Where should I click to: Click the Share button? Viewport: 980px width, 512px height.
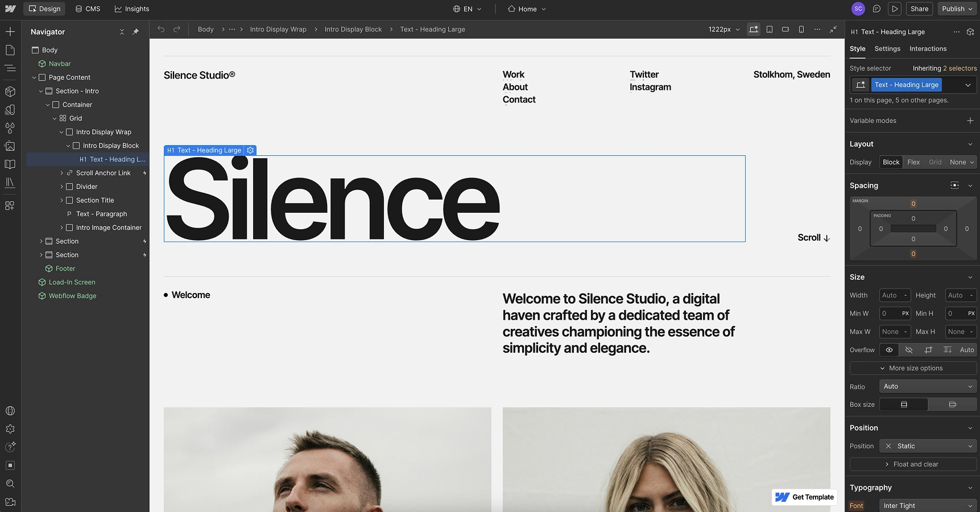pyautogui.click(x=919, y=9)
